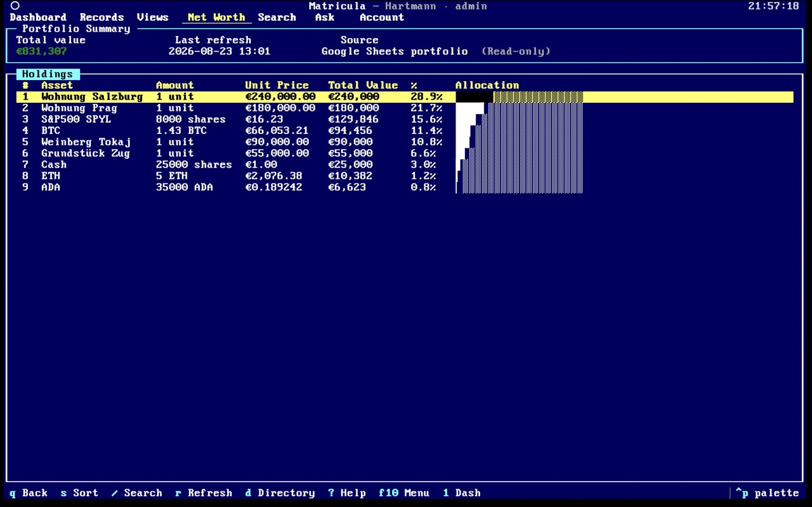Viewport: 812px width, 507px height.
Task: Click the 35000 ADA amount cell
Action: point(185,187)
